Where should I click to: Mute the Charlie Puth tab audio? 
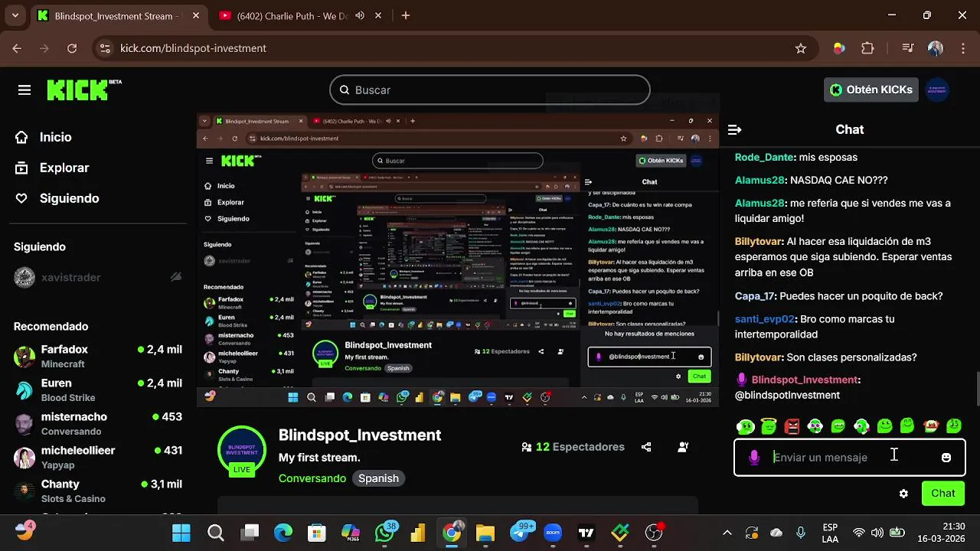click(361, 15)
